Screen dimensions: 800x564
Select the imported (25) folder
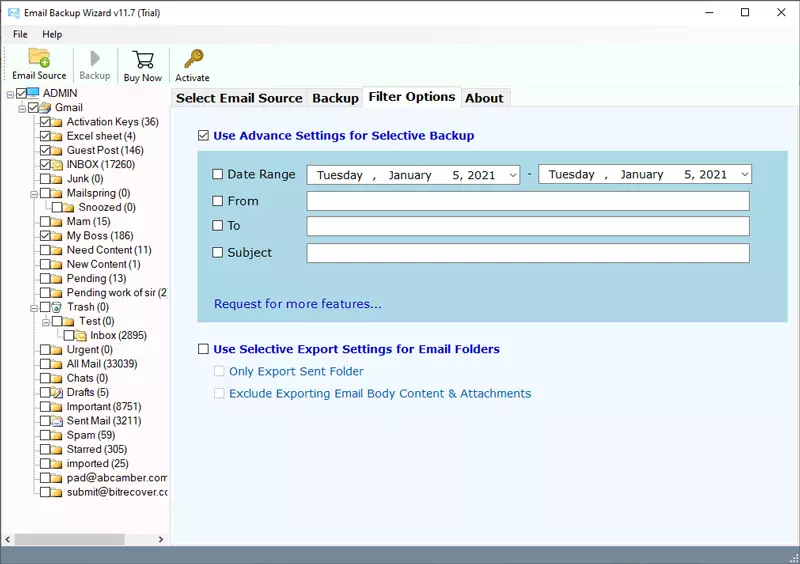point(97,463)
